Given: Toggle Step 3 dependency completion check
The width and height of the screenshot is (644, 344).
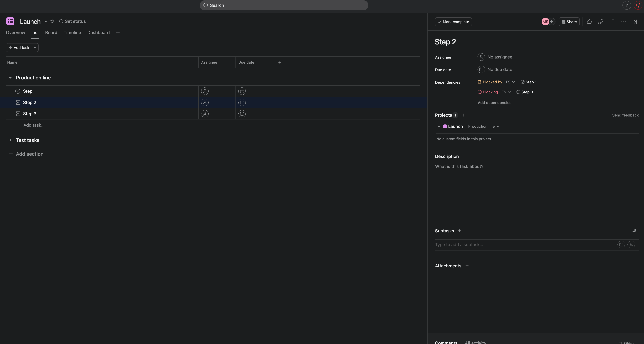Looking at the screenshot, I should tap(518, 92).
